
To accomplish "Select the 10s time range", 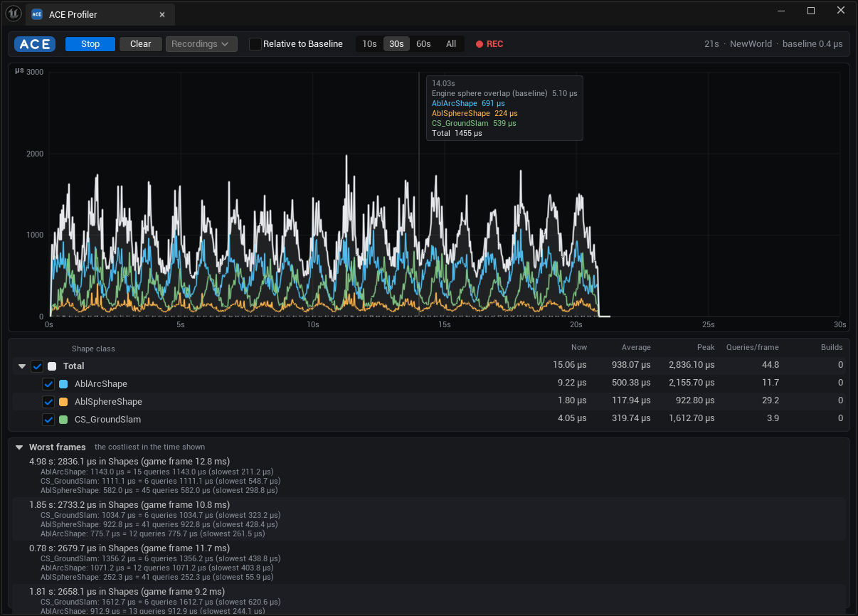I will [369, 44].
